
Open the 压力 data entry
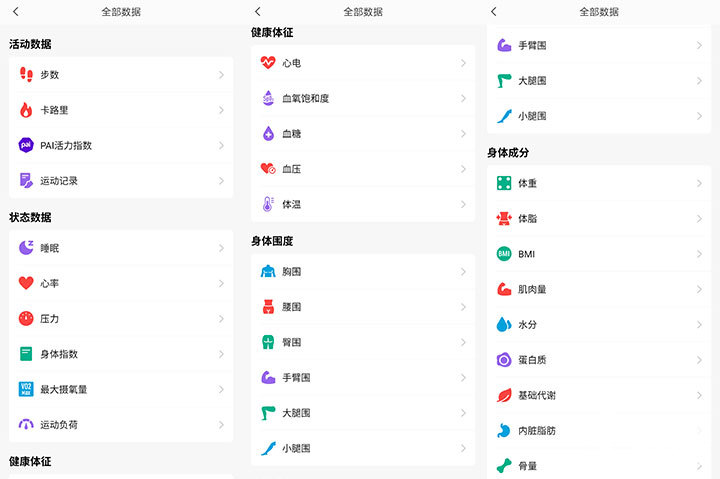point(120,318)
